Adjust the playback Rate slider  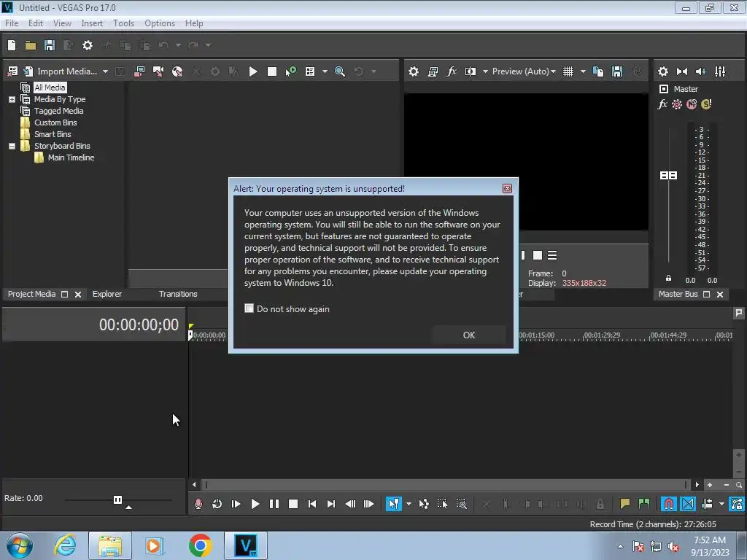point(117,499)
